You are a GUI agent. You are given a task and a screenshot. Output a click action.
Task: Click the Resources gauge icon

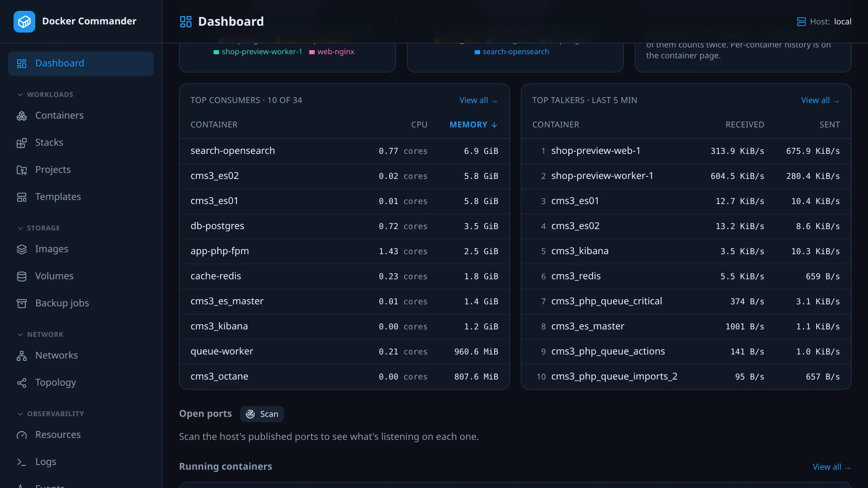(22, 435)
